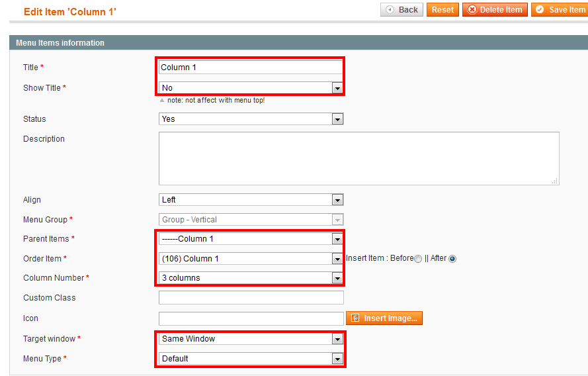
Task: Click the 'Column Number' label
Action: [x=54, y=278]
